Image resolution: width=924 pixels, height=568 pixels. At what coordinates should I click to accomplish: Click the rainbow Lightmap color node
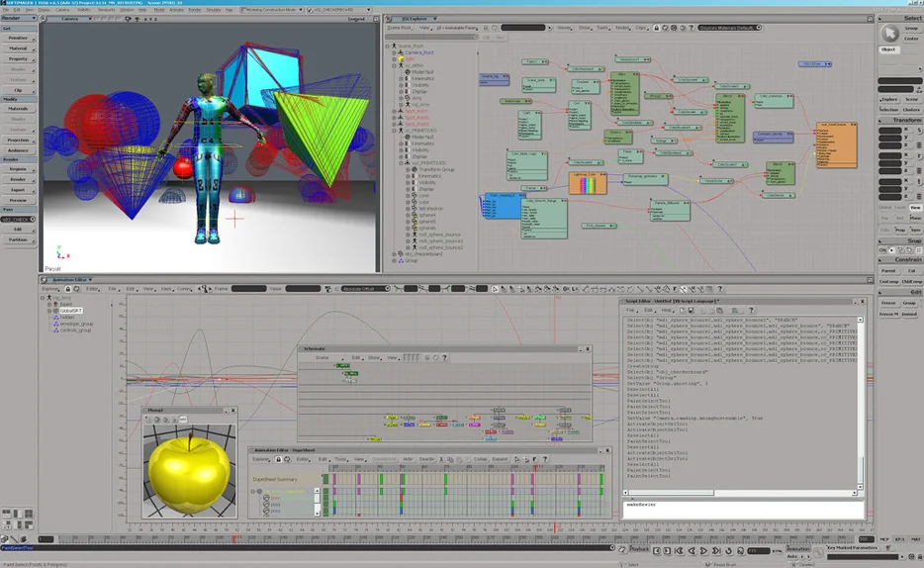pyautogui.click(x=588, y=183)
